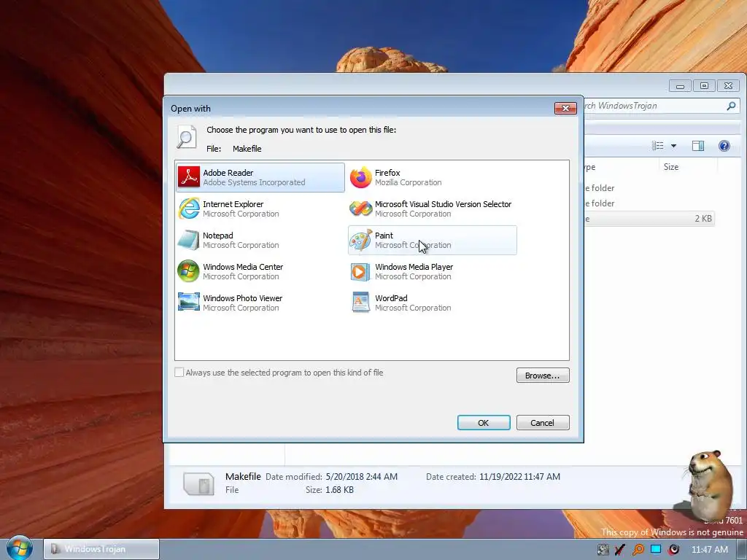Open the Windows Start orb

tap(20, 548)
